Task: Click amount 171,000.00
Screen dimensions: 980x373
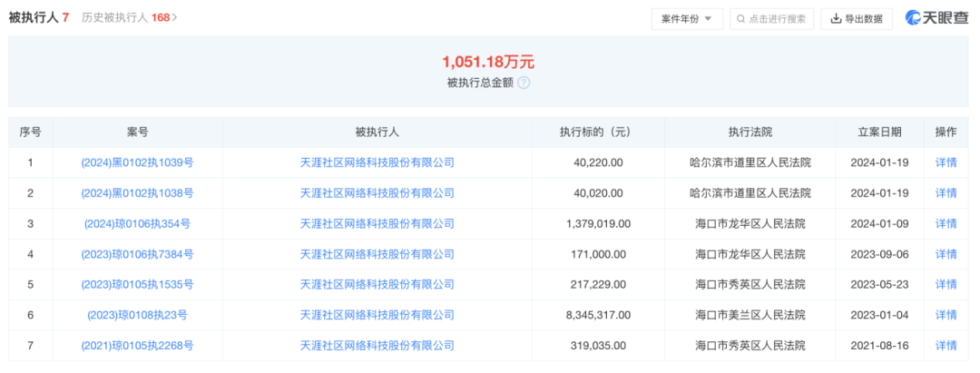Action: 598,254
